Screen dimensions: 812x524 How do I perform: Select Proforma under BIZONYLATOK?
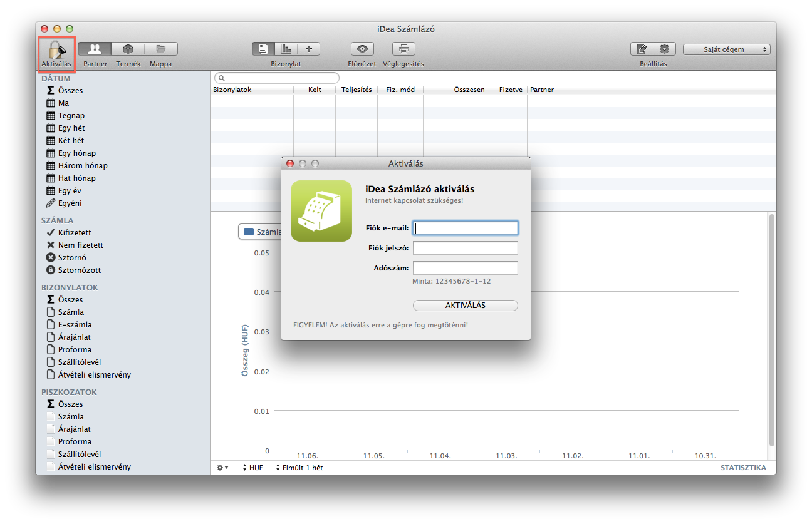pyautogui.click(x=69, y=350)
